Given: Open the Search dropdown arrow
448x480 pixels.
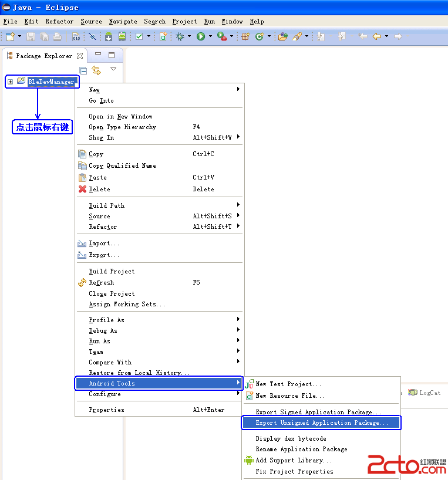Looking at the screenshot, I should pyautogui.click(x=306, y=36).
